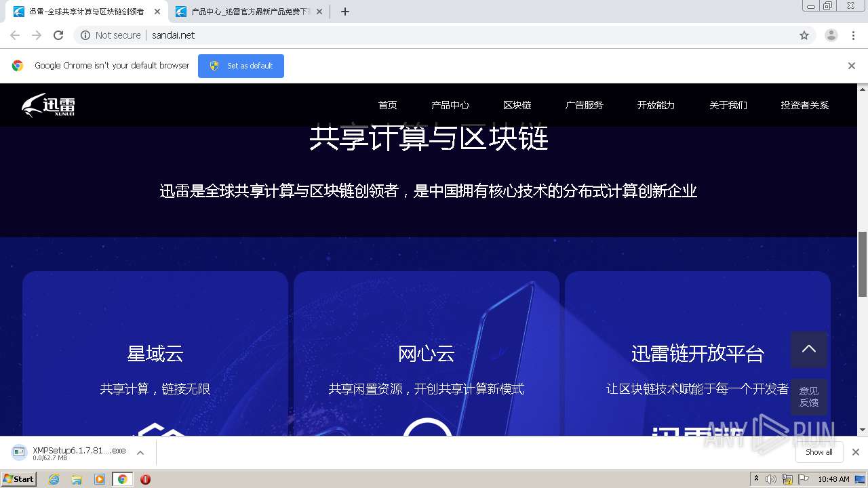
Task: Click the Xunlei logo in site header
Action: tap(48, 105)
